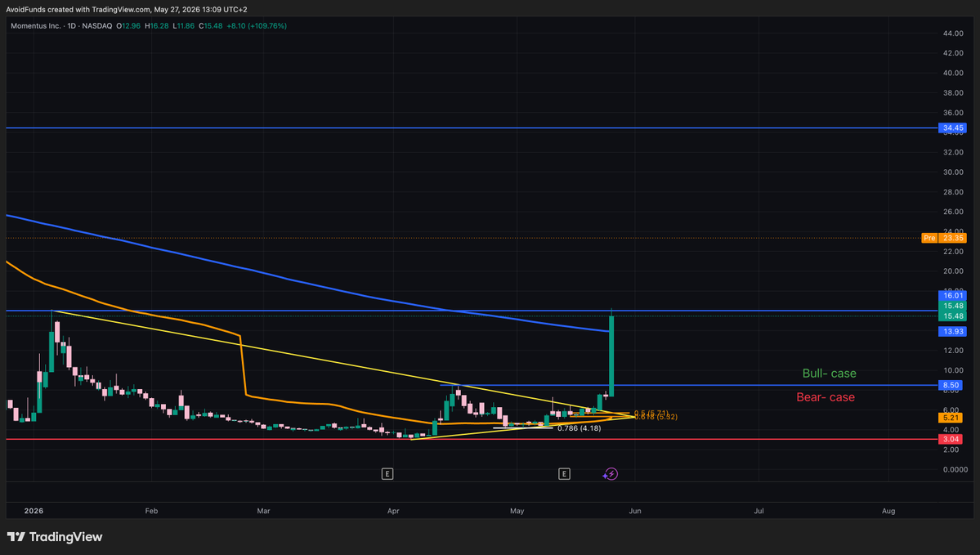Screen dimensions: 980x555
Task: Select the 8.50 blue price label
Action: [952, 385]
